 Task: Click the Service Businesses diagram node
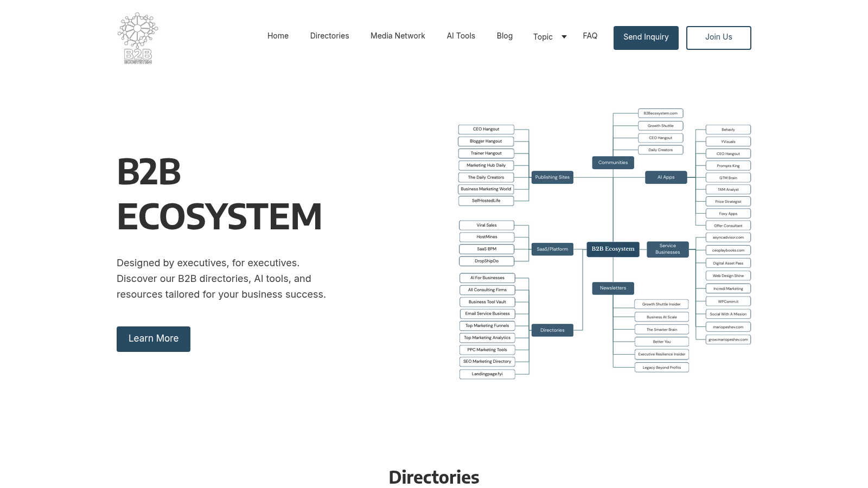[668, 249]
